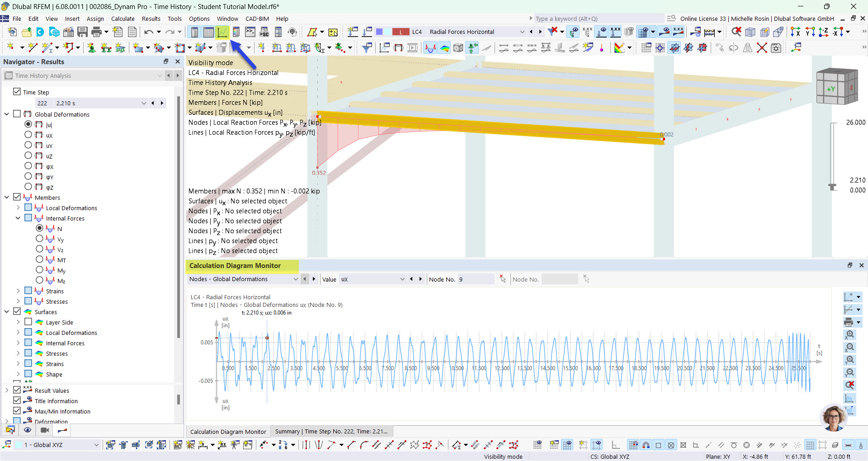This screenshot has width=868, height=461.
Task: Select the highlighted Calculation Diagram Monitor toolbar icon
Action: click(x=222, y=32)
